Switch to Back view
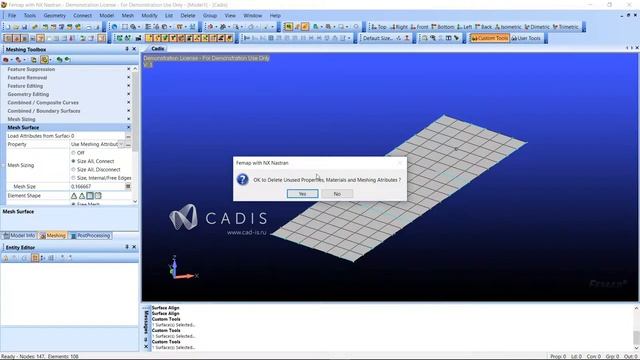Image resolution: width=640 pixels, height=360 pixels. [484, 27]
